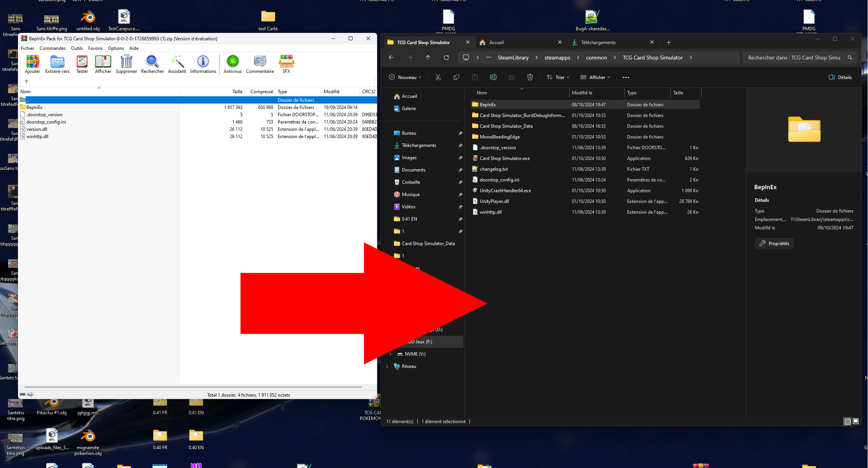Open the Trier sort dropdown

pyautogui.click(x=558, y=77)
